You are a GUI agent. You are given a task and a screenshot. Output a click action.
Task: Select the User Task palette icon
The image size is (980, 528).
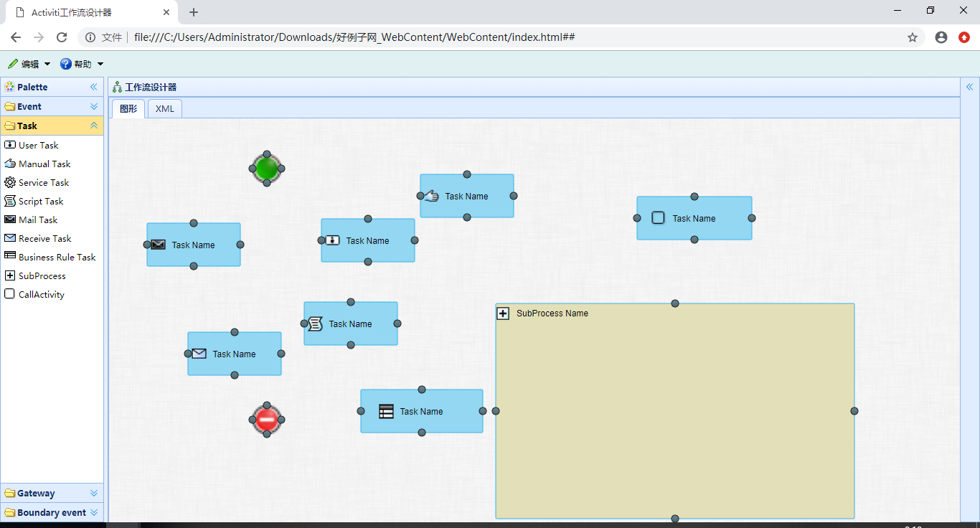10,145
